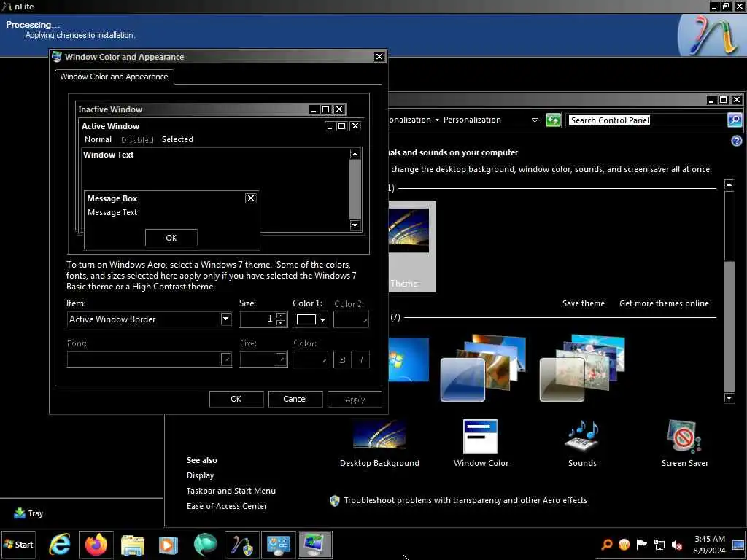Select the blue Architecture-style Aero theme thumbnail

[483, 368]
